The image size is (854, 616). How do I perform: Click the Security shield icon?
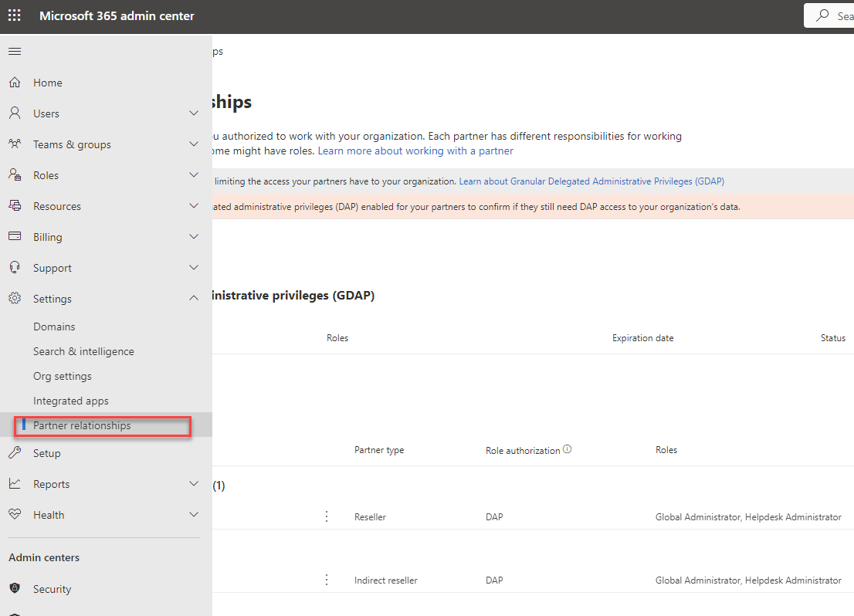[15, 588]
